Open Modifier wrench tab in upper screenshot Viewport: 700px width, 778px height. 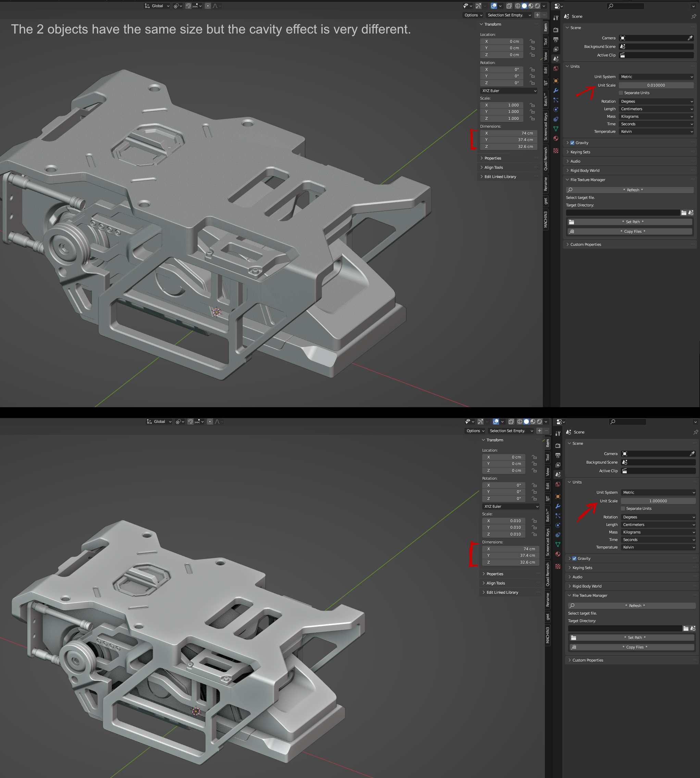[x=556, y=90]
